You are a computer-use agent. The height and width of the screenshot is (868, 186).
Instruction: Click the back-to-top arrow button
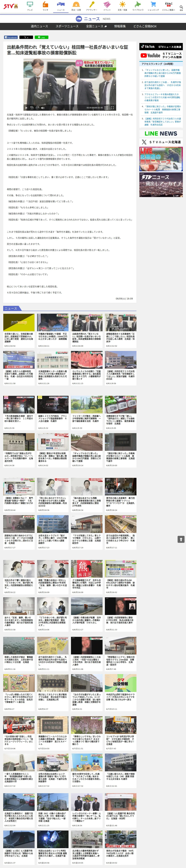[x=181, y=539]
